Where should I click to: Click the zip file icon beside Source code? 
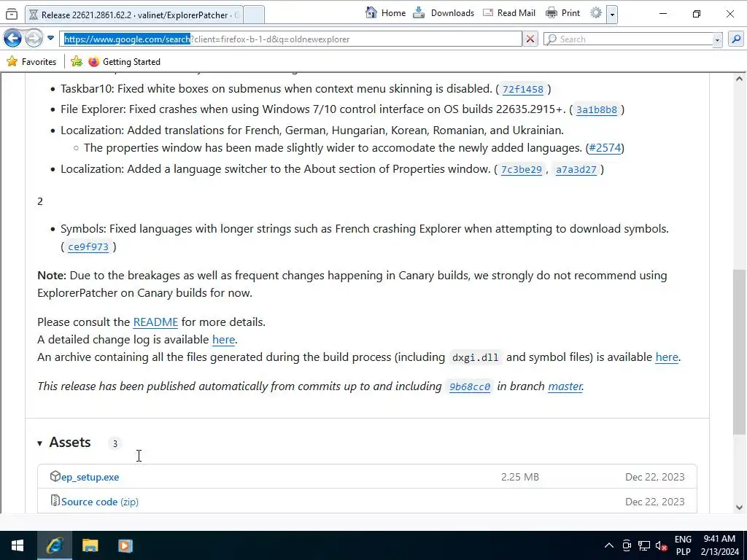click(55, 500)
